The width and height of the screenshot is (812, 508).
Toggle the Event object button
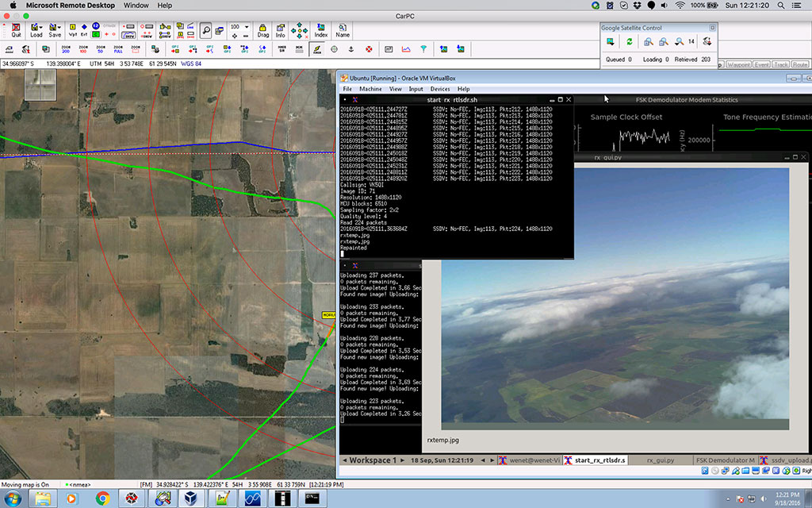tap(761, 65)
